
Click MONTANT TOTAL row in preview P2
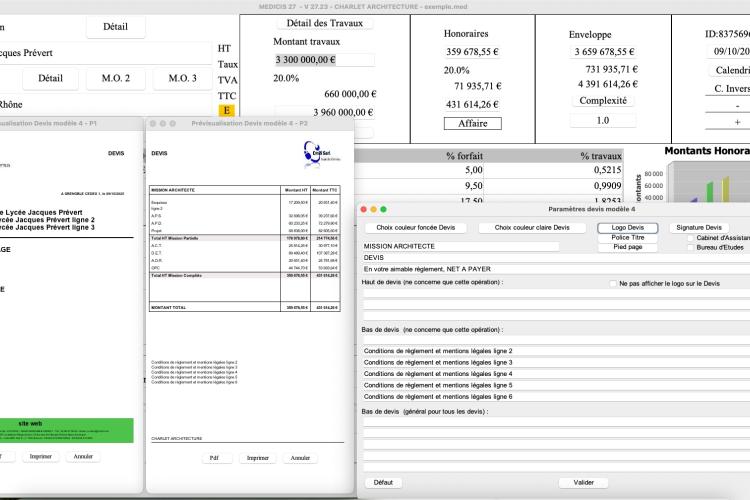tap(244, 307)
